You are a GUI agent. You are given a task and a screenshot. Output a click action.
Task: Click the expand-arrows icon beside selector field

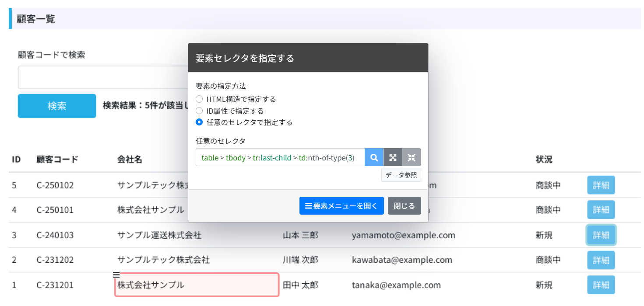[393, 157]
